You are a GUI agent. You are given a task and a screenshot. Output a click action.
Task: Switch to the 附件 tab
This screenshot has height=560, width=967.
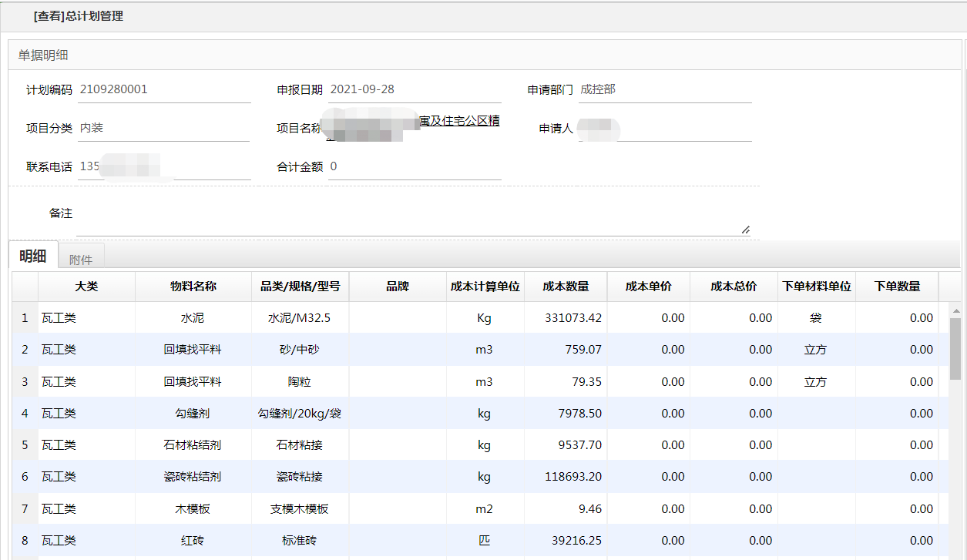(x=81, y=260)
